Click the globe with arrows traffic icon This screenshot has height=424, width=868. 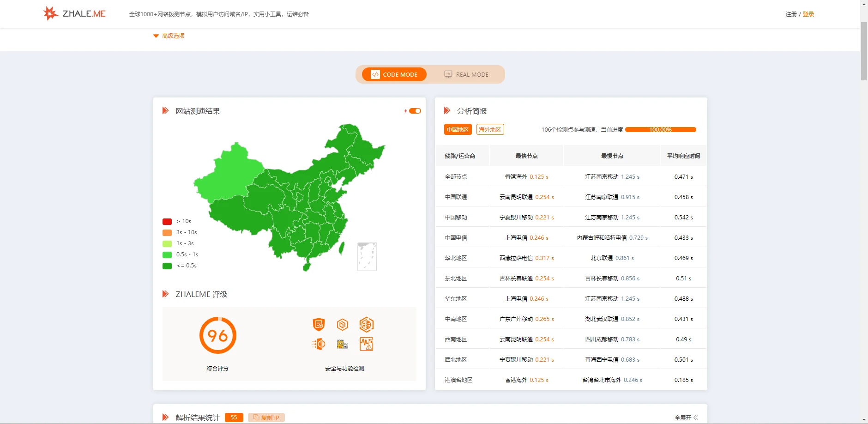(x=319, y=344)
